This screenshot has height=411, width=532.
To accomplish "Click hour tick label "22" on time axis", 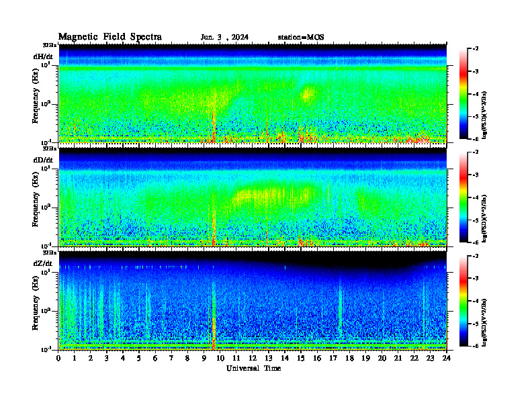I will (414, 358).
